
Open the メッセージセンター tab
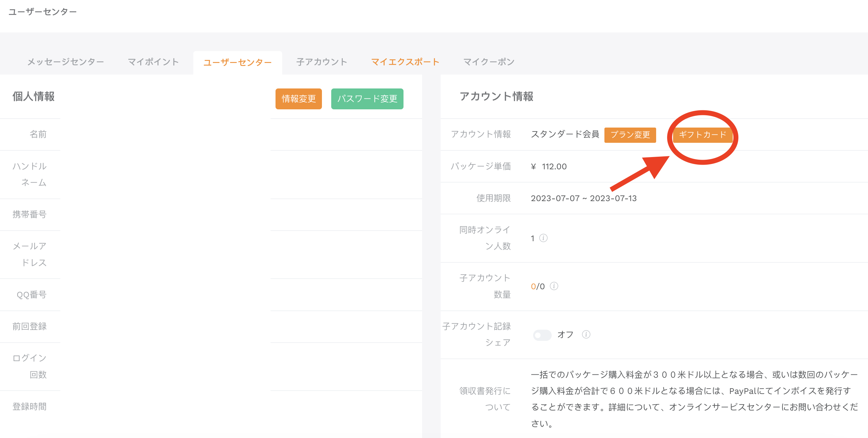pyautogui.click(x=66, y=62)
